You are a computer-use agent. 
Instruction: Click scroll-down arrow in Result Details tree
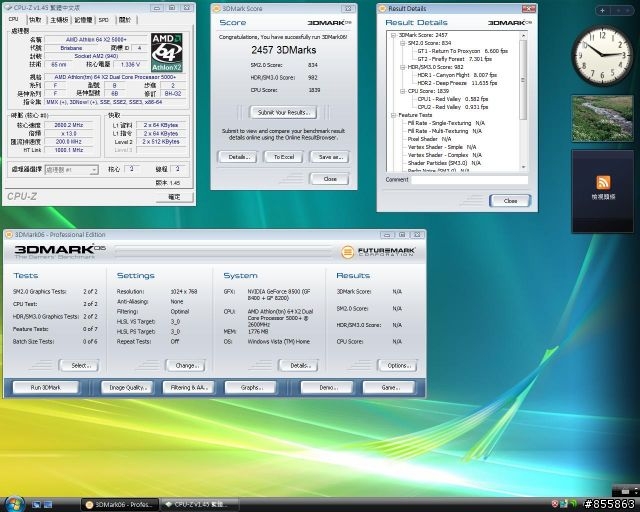click(x=523, y=167)
